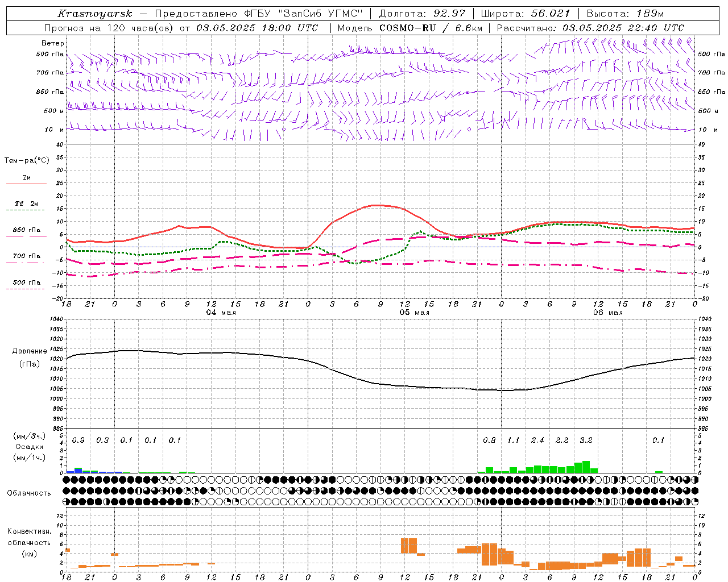Click the "0.8" precipitation value
The width and height of the screenshot is (728, 582).
(x=489, y=440)
